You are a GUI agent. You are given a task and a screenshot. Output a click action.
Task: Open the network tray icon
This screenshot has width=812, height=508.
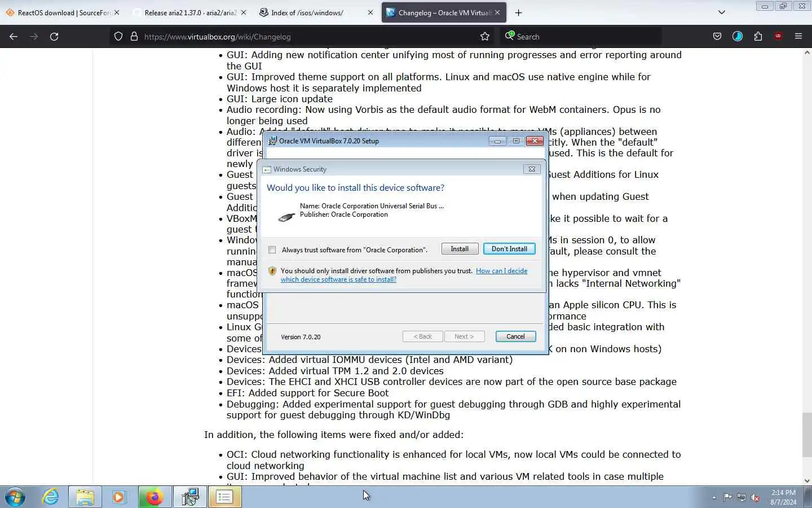(x=742, y=497)
